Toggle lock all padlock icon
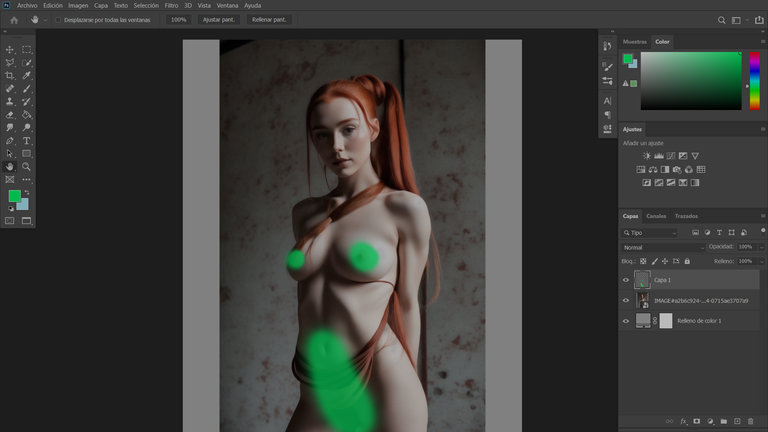Image resolution: width=768 pixels, height=432 pixels. coord(687,262)
